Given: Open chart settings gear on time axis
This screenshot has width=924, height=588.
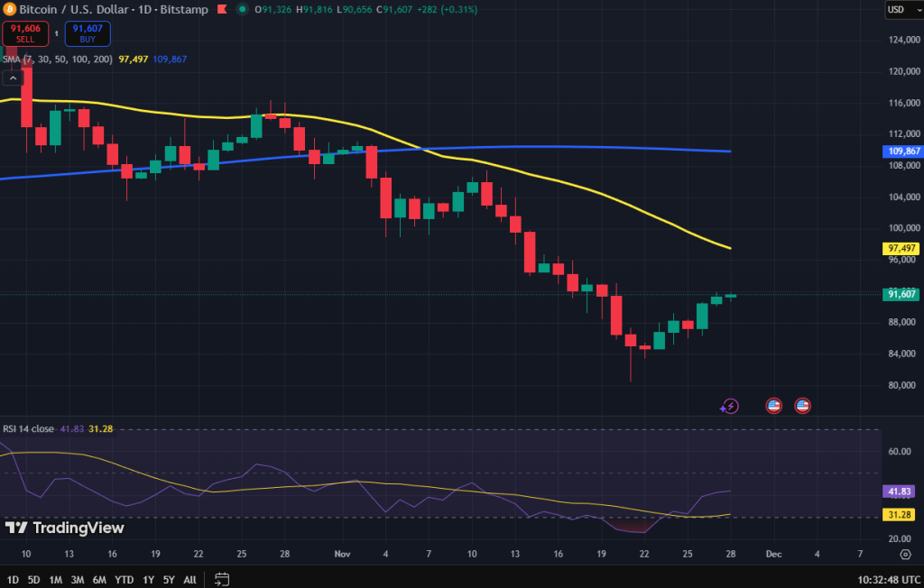Looking at the screenshot, I should click(x=905, y=555).
